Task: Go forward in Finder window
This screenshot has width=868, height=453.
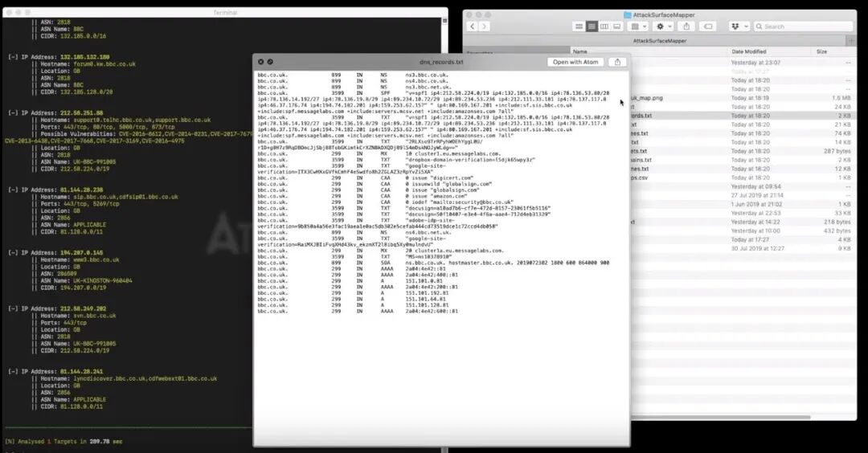Action: pyautogui.click(x=485, y=27)
